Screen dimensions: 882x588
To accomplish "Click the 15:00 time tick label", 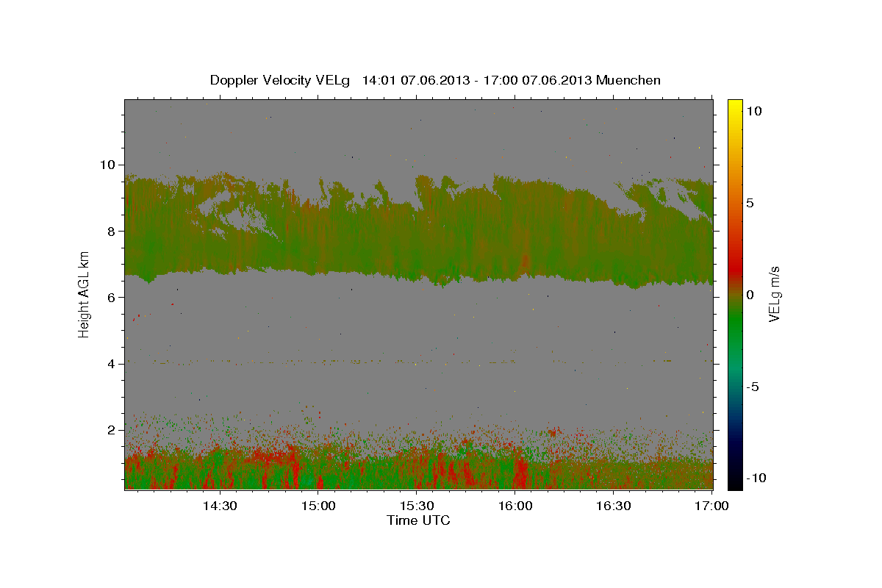I will coord(319,506).
